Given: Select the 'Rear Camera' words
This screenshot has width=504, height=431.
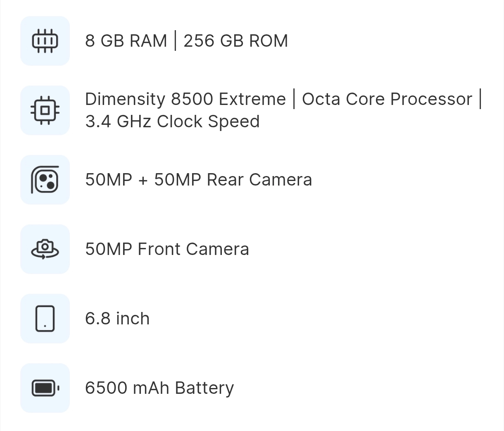Looking at the screenshot, I should (259, 180).
